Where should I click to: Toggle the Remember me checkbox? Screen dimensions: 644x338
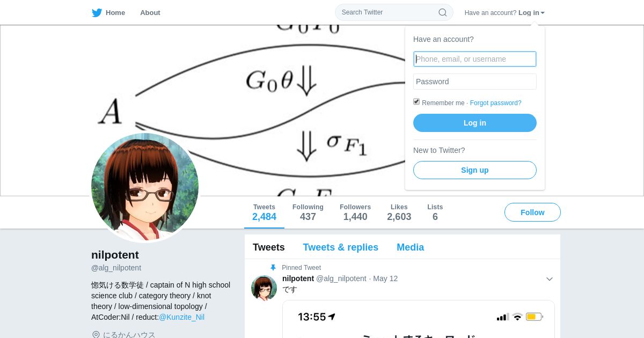click(416, 101)
